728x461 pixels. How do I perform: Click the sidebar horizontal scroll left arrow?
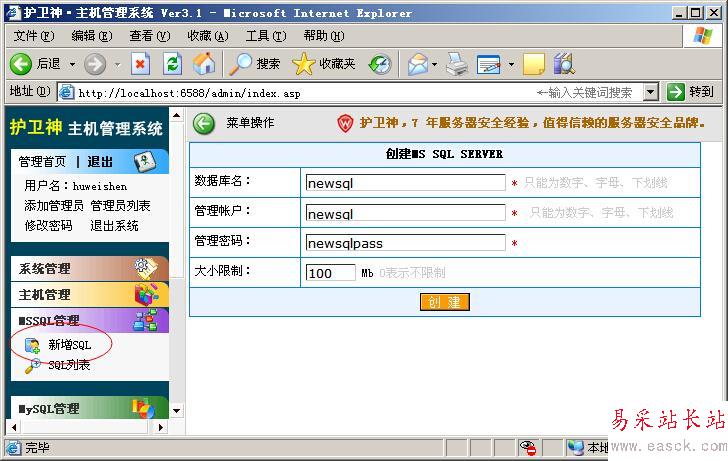(15, 427)
